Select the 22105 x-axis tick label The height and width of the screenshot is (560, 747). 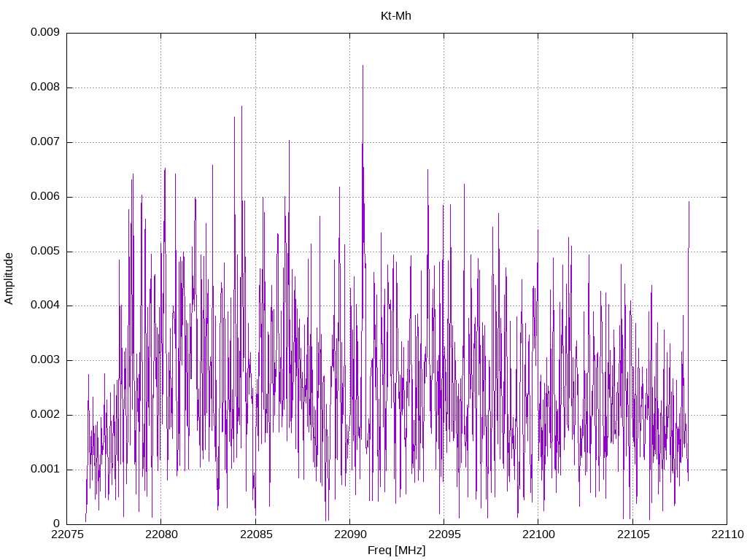(632, 535)
